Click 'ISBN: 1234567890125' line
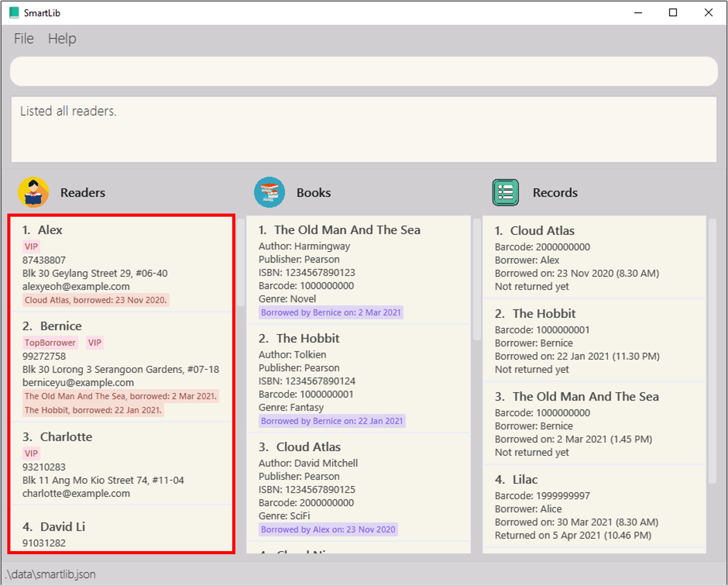Viewport: 728px width, 586px height. [x=307, y=490]
